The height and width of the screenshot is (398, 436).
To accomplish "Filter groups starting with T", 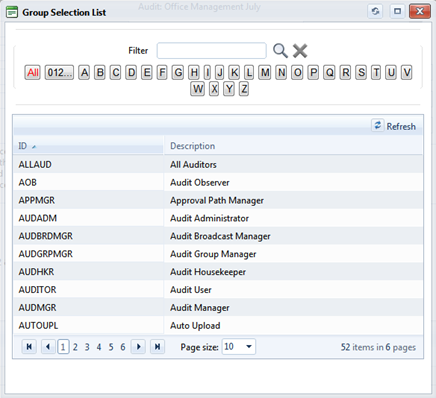I will coord(376,72).
